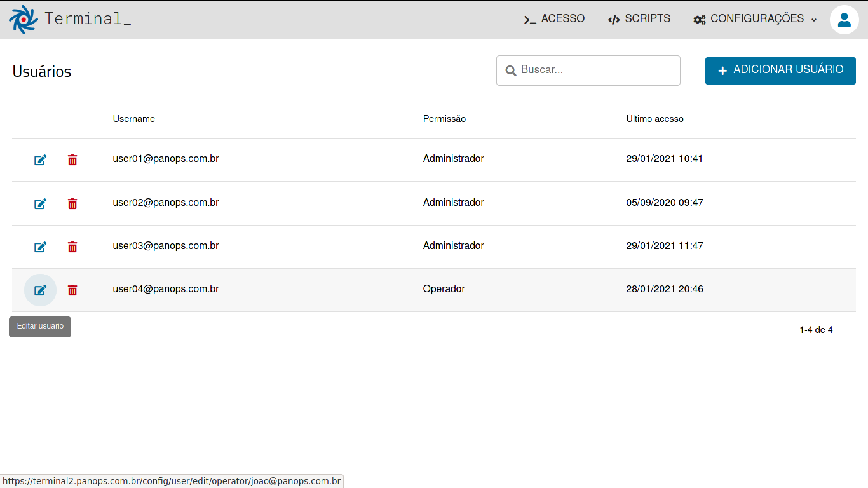Screen dimensions: 868x488
Task: Delete user04@panops.com.br with trash icon
Action: point(72,290)
